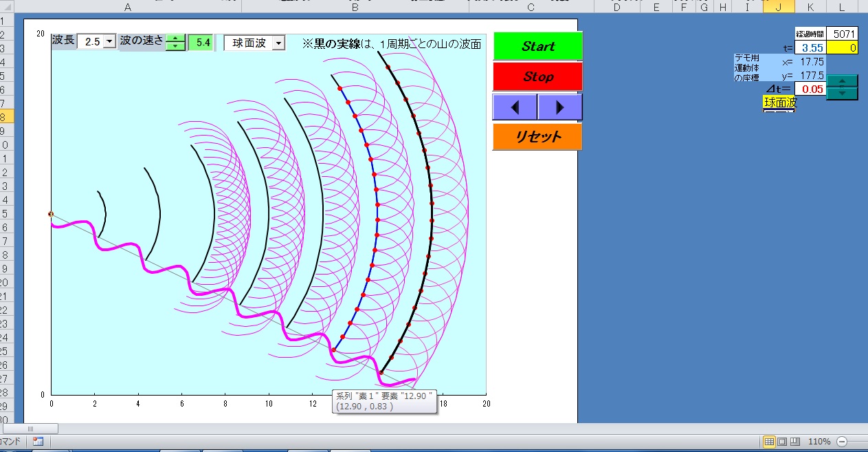Select the cell containing 5071
Screen dimensions: 868x452
point(842,34)
